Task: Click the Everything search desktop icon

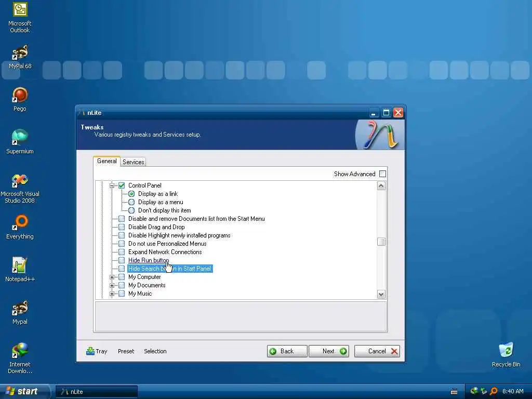Action: tap(20, 227)
